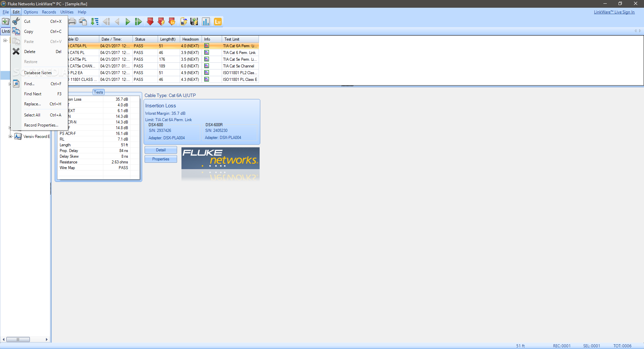644x349 pixels.
Task: Sort by Headroom column header
Action: pos(191,39)
